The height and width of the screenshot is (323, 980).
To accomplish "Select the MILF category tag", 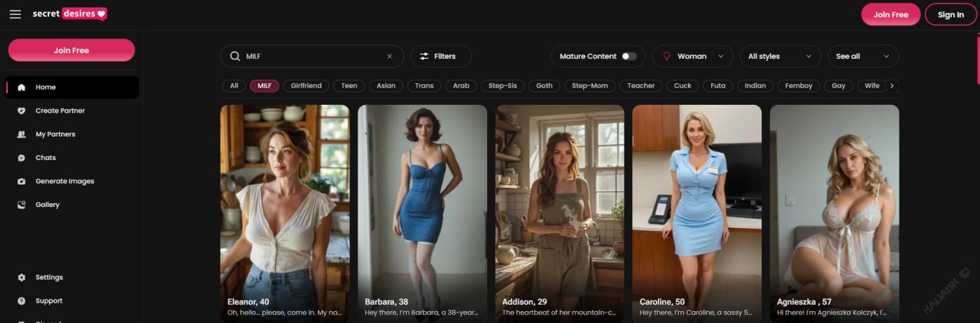I will click(265, 86).
